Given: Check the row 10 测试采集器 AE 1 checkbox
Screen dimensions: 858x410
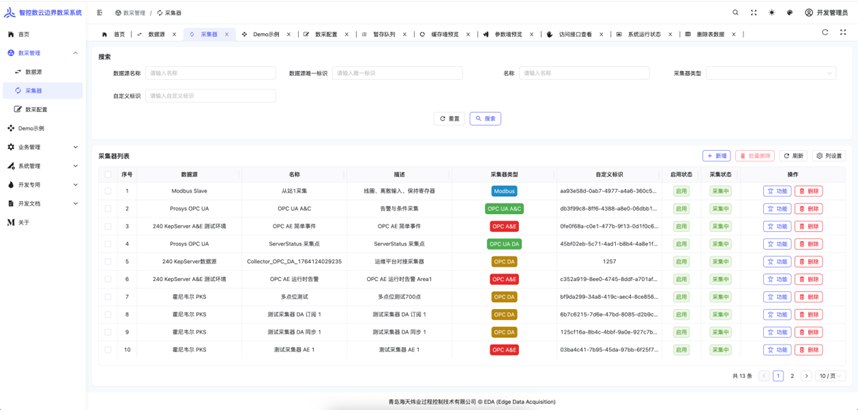Looking at the screenshot, I should (108, 349).
